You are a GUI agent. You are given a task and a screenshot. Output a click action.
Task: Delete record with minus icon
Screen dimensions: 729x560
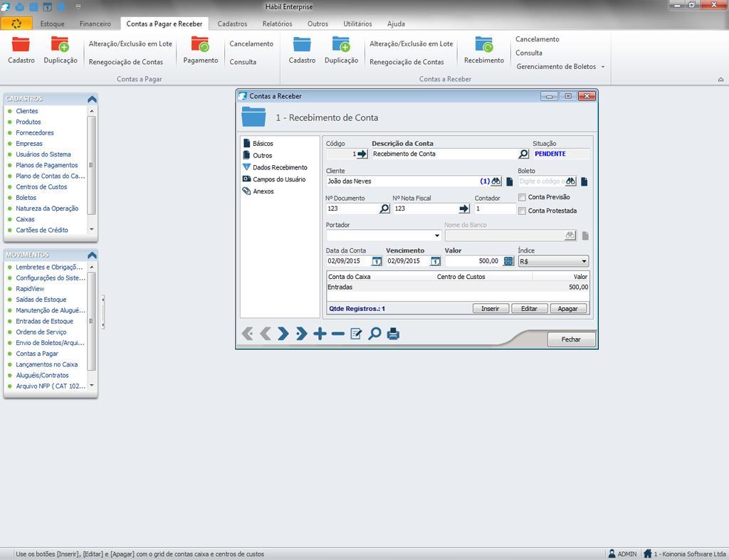[338, 334]
